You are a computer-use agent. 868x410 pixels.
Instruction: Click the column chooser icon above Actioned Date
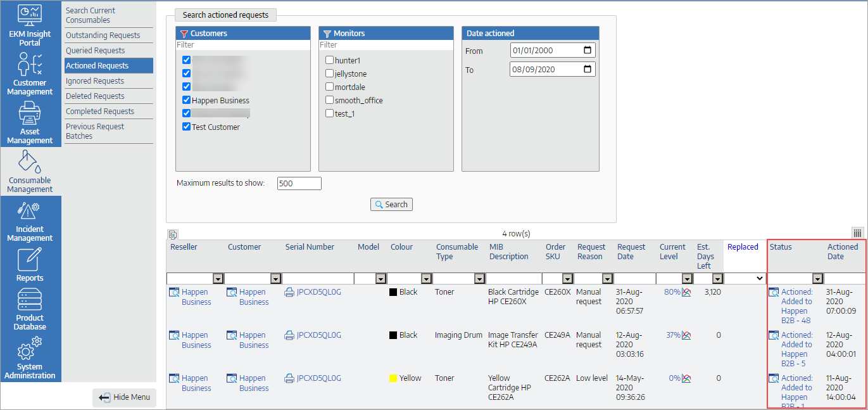[x=858, y=233]
